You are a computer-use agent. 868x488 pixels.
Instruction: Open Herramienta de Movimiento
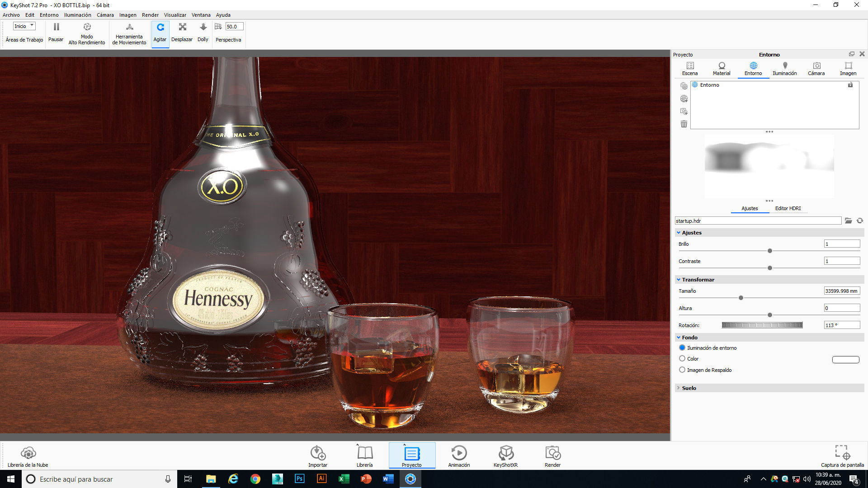click(x=129, y=34)
